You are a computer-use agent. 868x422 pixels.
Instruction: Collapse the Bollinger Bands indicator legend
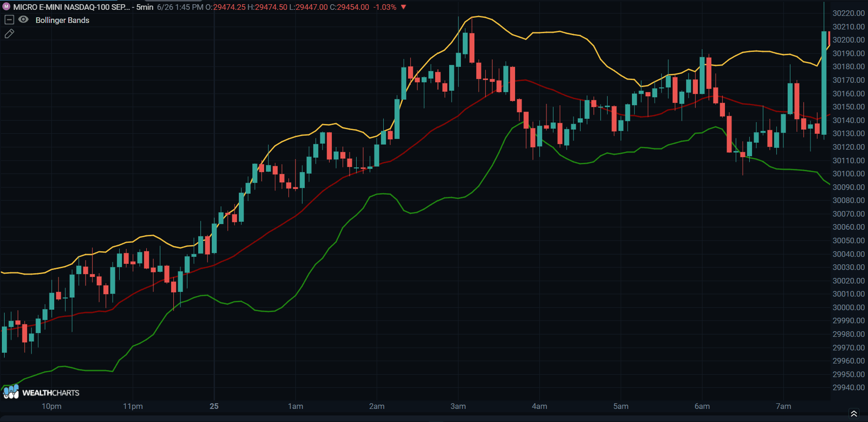point(9,20)
